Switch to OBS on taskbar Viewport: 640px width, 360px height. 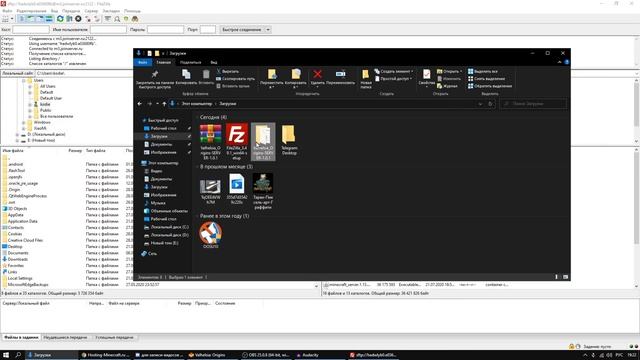click(265, 355)
